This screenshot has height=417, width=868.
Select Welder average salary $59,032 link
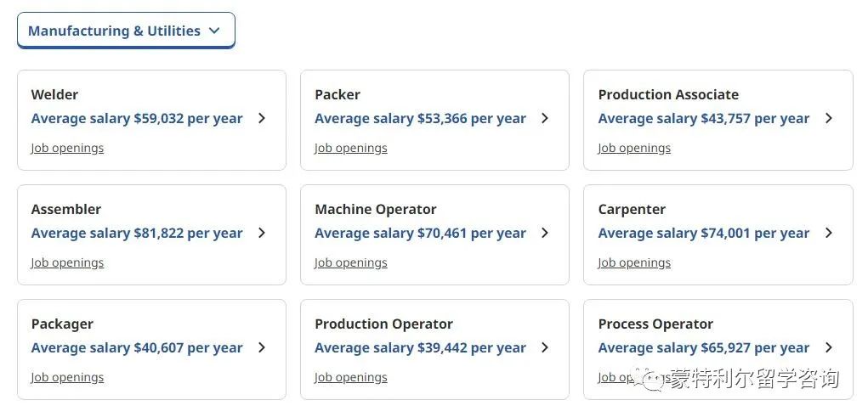coord(137,118)
